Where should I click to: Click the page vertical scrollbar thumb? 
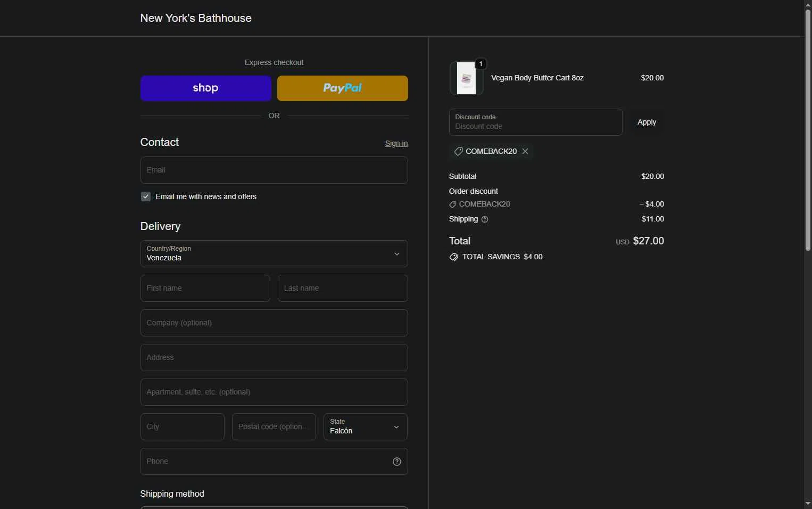[808, 129]
